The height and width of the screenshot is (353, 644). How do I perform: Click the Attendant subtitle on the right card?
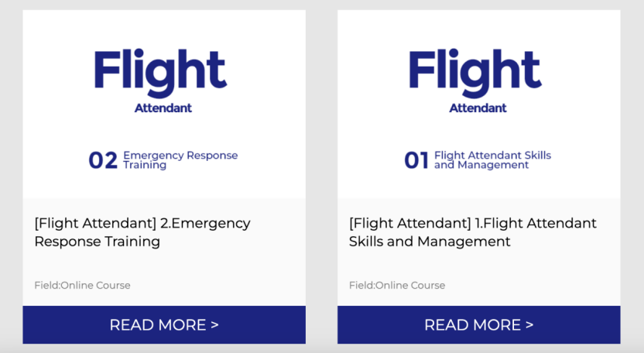(478, 108)
